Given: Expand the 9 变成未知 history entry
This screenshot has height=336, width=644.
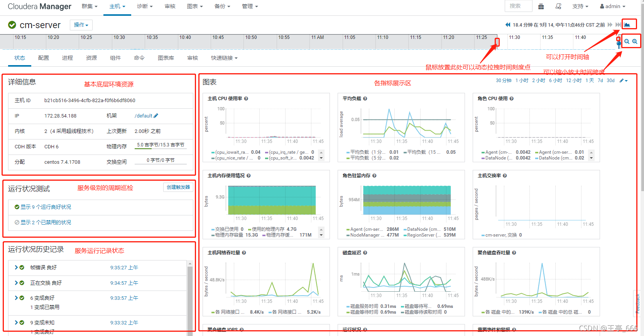Looking at the screenshot, I should click(16, 323).
